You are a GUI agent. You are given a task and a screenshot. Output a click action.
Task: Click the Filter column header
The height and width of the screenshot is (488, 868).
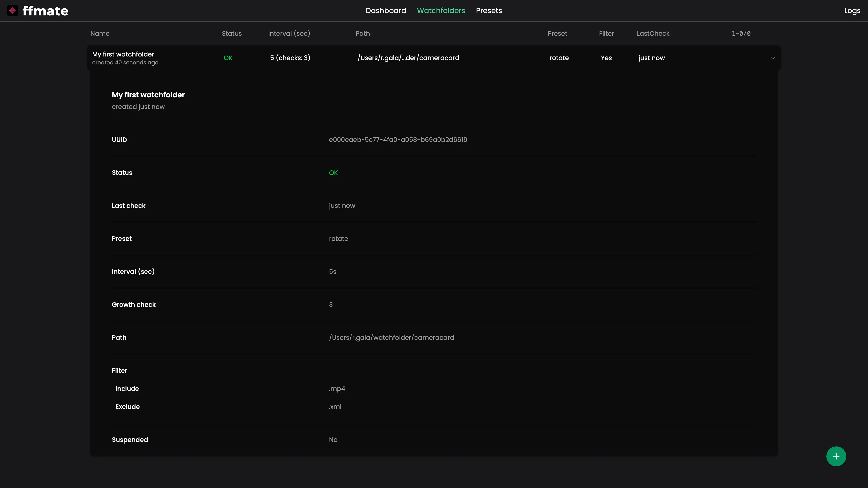click(606, 33)
